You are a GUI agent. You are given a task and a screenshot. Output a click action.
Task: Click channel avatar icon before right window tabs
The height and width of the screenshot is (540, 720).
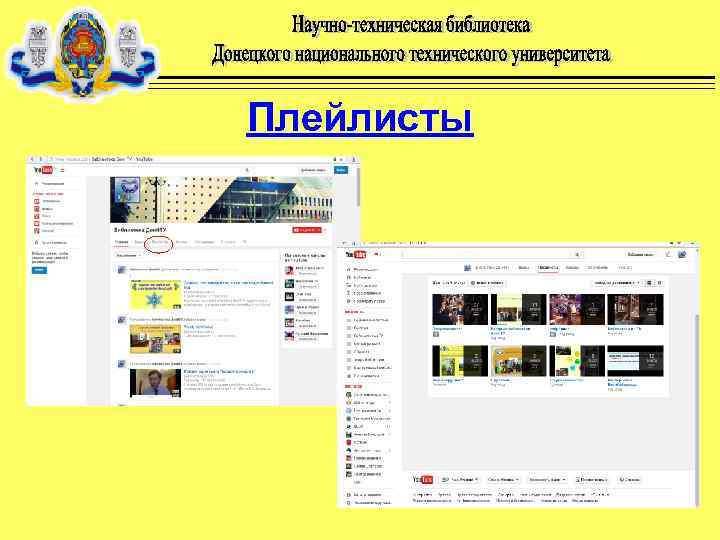pos(467,267)
